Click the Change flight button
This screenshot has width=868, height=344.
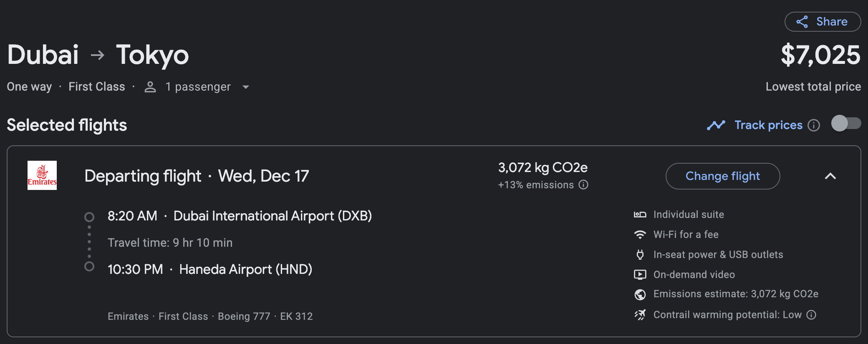[723, 176]
